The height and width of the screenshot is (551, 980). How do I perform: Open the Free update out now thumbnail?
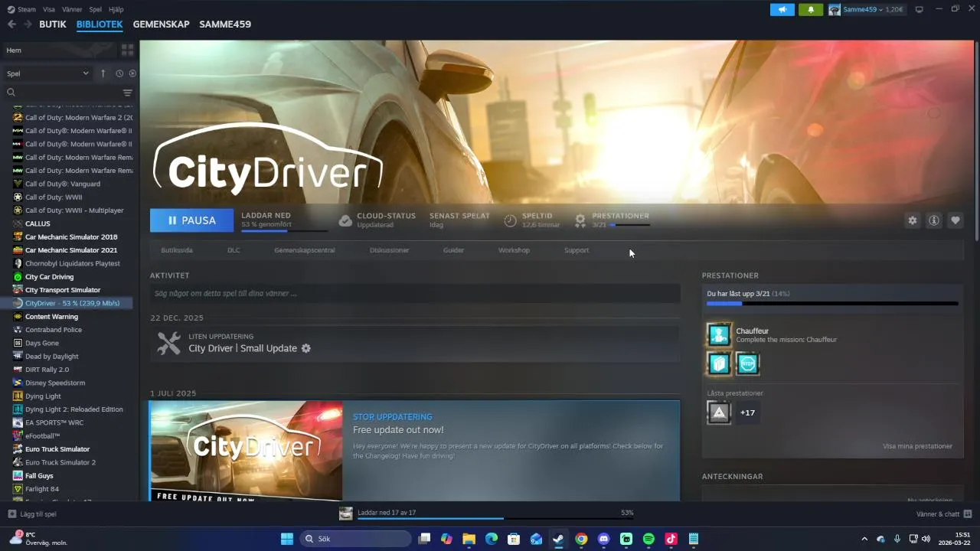coord(246,451)
